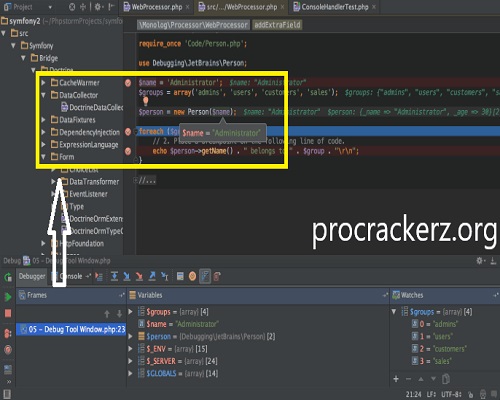This screenshot has height=400, width=500.
Task: Toggle breakpoint on echo getName line
Action: 128,151
